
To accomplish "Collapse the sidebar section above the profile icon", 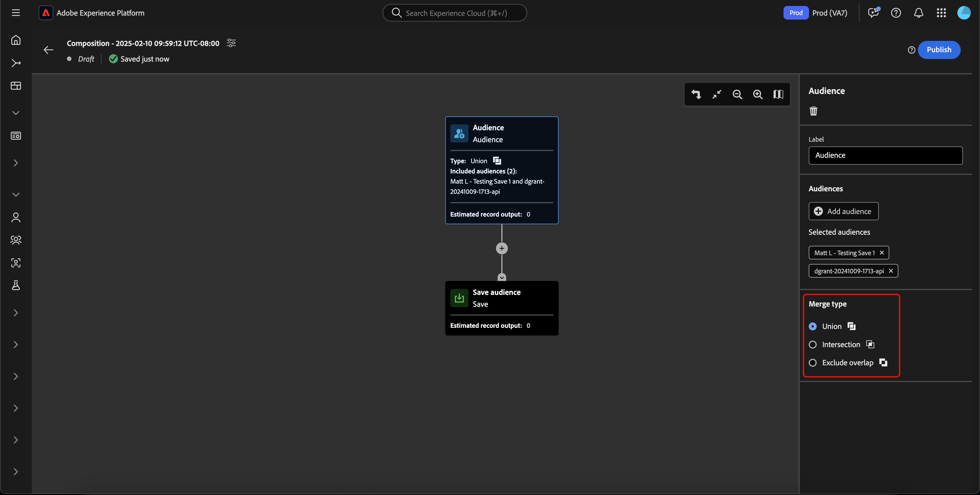I will pyautogui.click(x=16, y=195).
